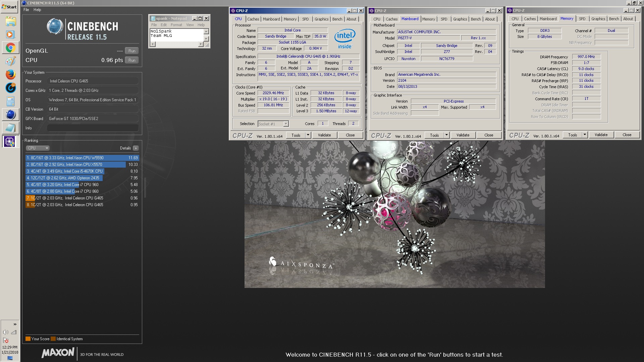This screenshot has height=362, width=644.
Task: Click Validate in CPU-tab CPU-Z window
Action: [324, 135]
